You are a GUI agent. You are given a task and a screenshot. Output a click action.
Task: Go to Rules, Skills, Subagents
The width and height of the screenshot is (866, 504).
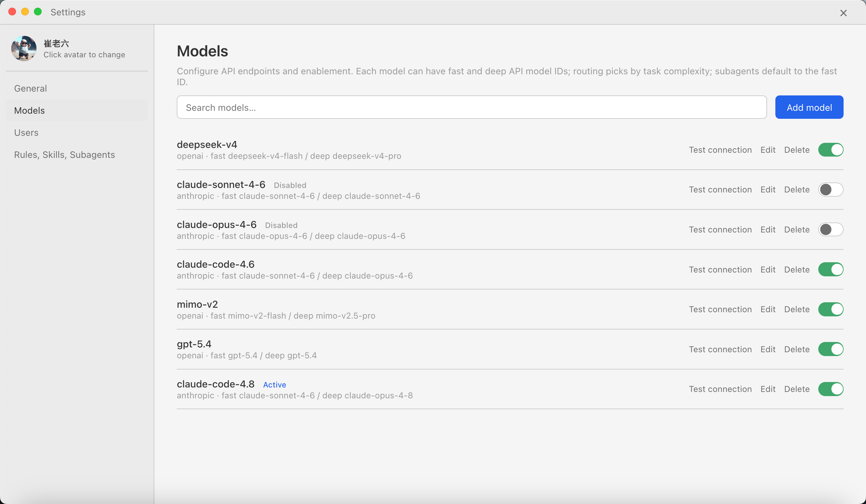click(x=77, y=155)
